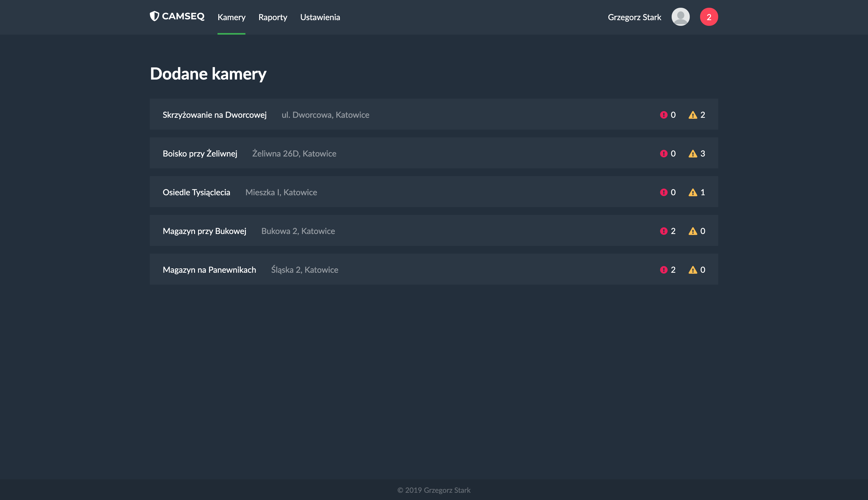This screenshot has height=500, width=868.
Task: Click yellow warning icon on Boisko przy Żeliwnej
Action: (x=693, y=153)
